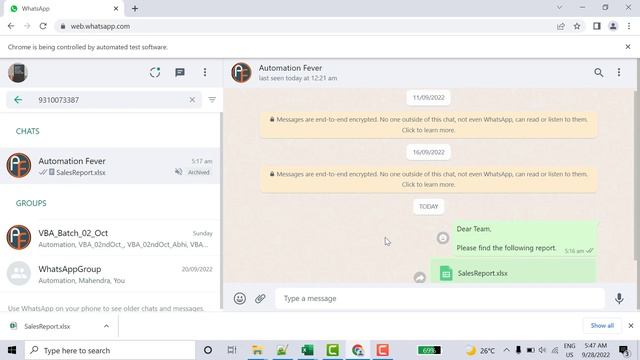Clear the search text 9310073387

pos(192,100)
